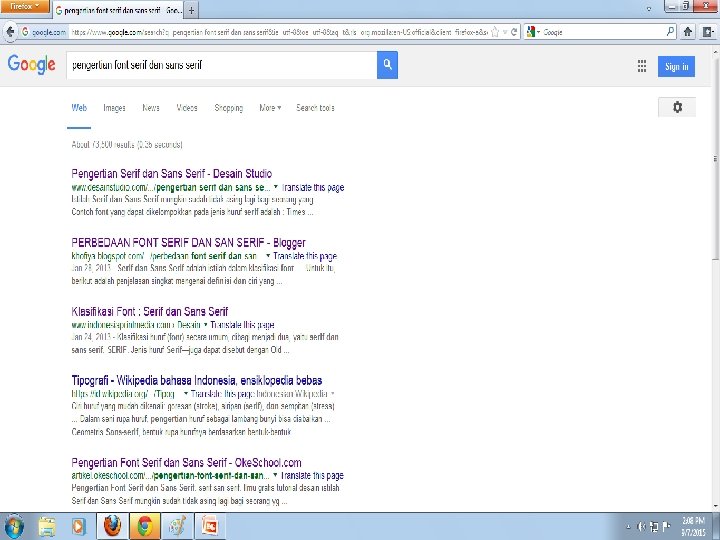Open the URL history dropdown arrow
The image size is (720, 540).
[505, 32]
